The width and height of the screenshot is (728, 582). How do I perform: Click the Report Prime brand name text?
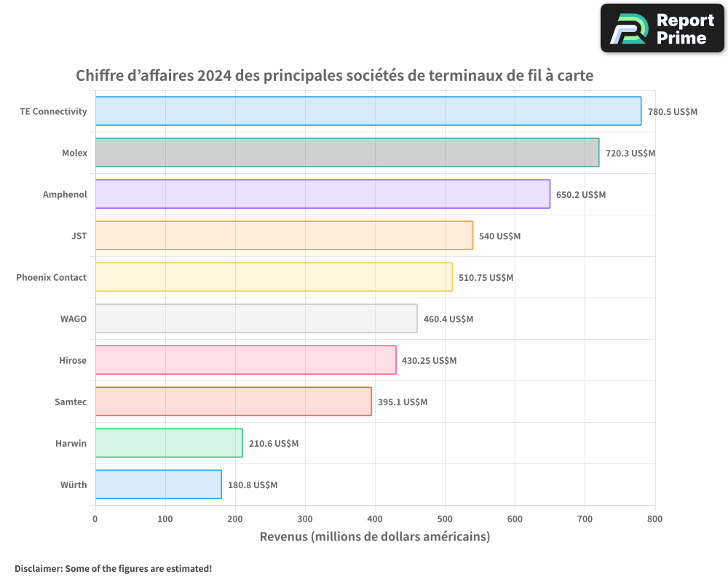tap(684, 29)
